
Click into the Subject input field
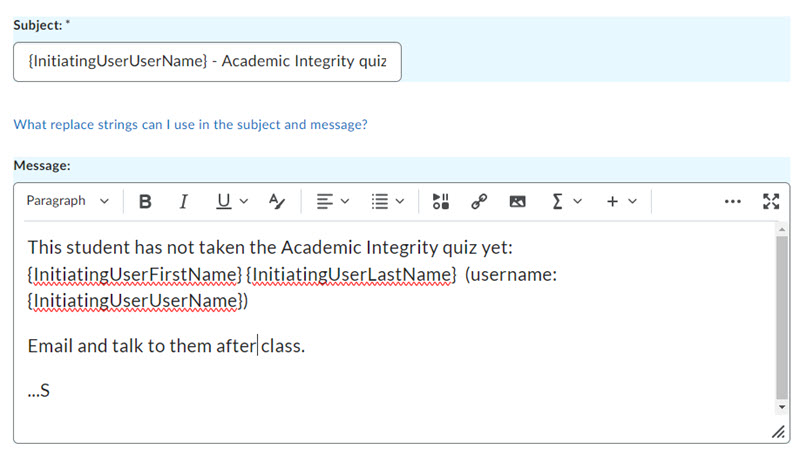207,62
